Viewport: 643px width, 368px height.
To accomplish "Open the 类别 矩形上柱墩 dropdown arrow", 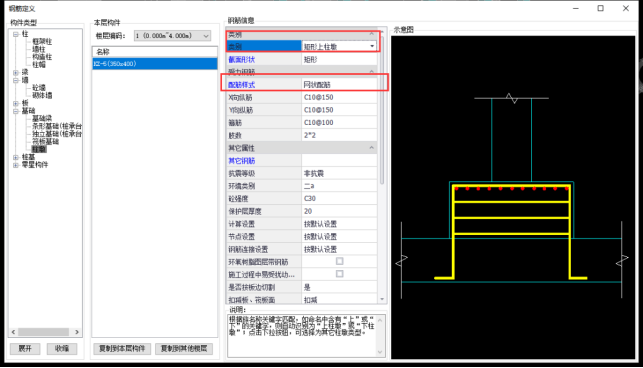I will pos(372,46).
